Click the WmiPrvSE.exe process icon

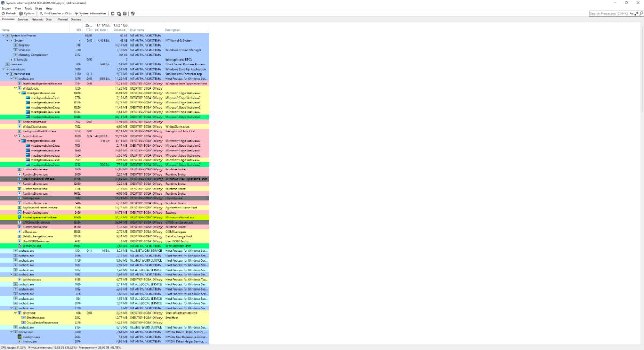(20, 246)
